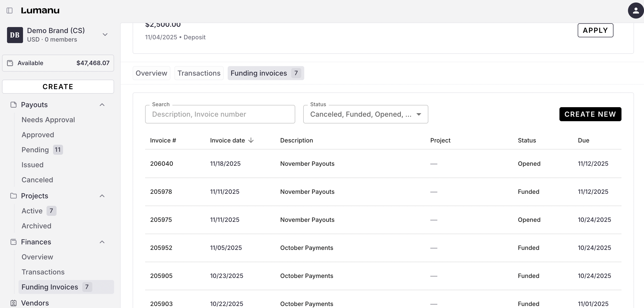Open Pending payouts in sidebar
The height and width of the screenshot is (308, 644).
point(35,150)
